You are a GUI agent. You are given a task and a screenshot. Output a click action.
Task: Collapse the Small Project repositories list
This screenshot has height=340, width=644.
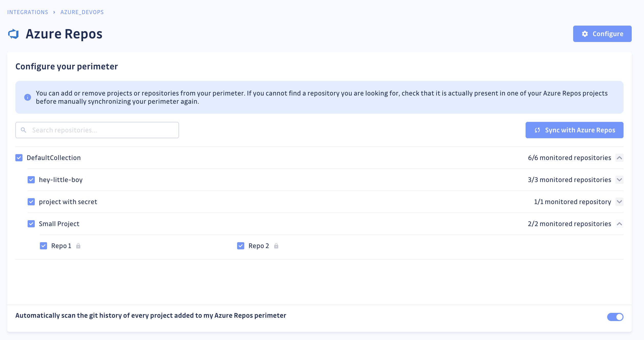(619, 224)
